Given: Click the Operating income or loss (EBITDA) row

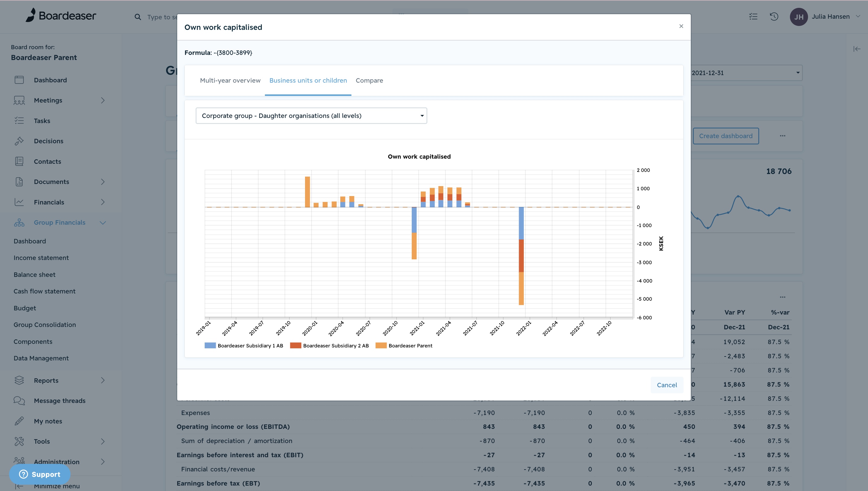Looking at the screenshot, I should 483,426.
